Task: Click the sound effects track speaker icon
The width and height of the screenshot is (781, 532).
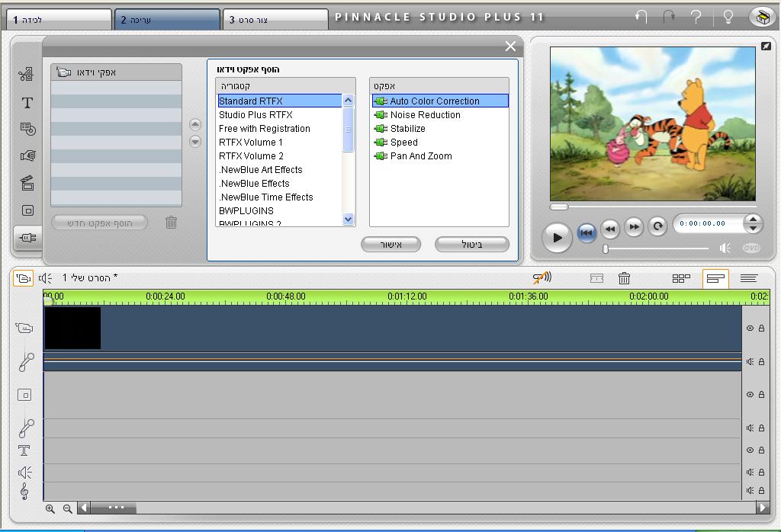Action: pyautogui.click(x=25, y=472)
